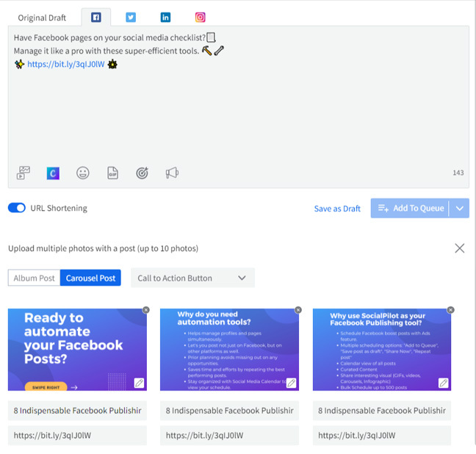Click the bit.ly link in post text
The image size is (476, 454).
tap(66, 64)
